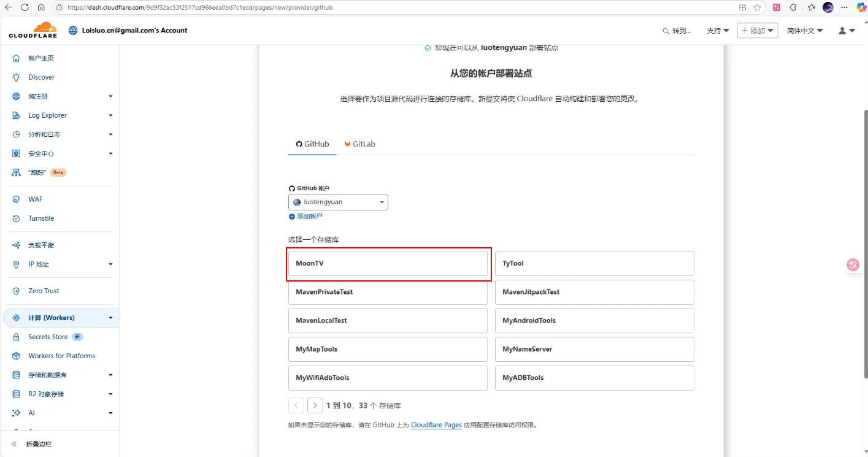Click the 添加帐户 link
868x457 pixels.
[x=305, y=217]
